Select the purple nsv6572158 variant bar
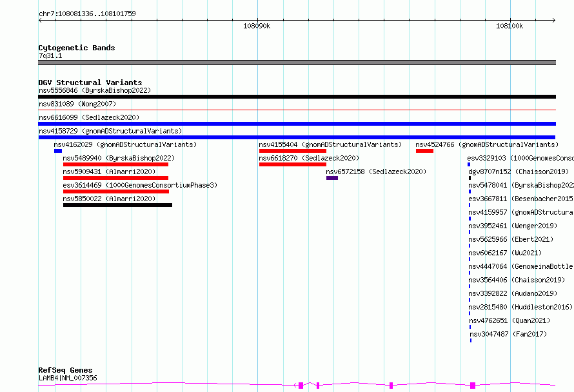Viewport: 574px width, 392px height. pyautogui.click(x=332, y=178)
